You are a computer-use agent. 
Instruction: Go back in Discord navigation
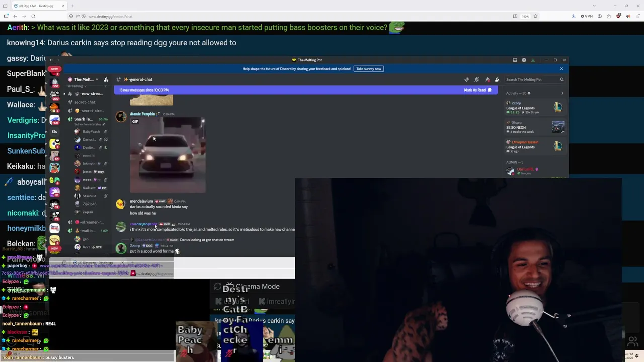(51, 60)
